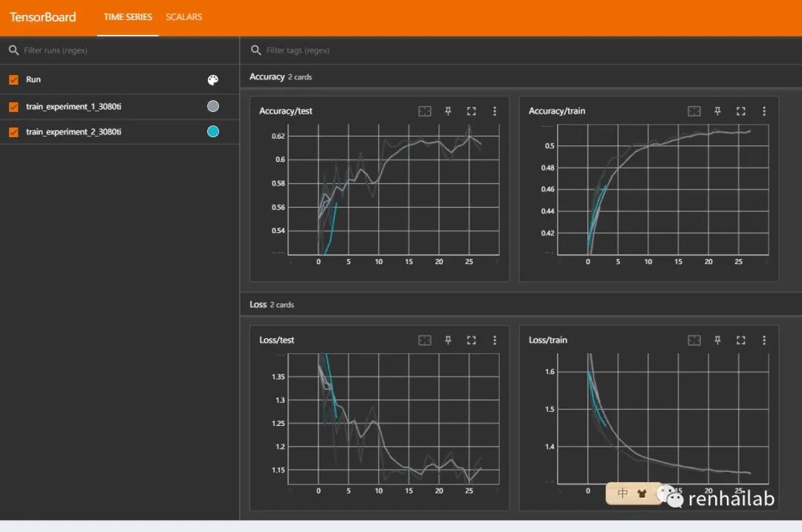Pin the Accuracy/test chart card
The height and width of the screenshot is (532, 802).
point(448,111)
